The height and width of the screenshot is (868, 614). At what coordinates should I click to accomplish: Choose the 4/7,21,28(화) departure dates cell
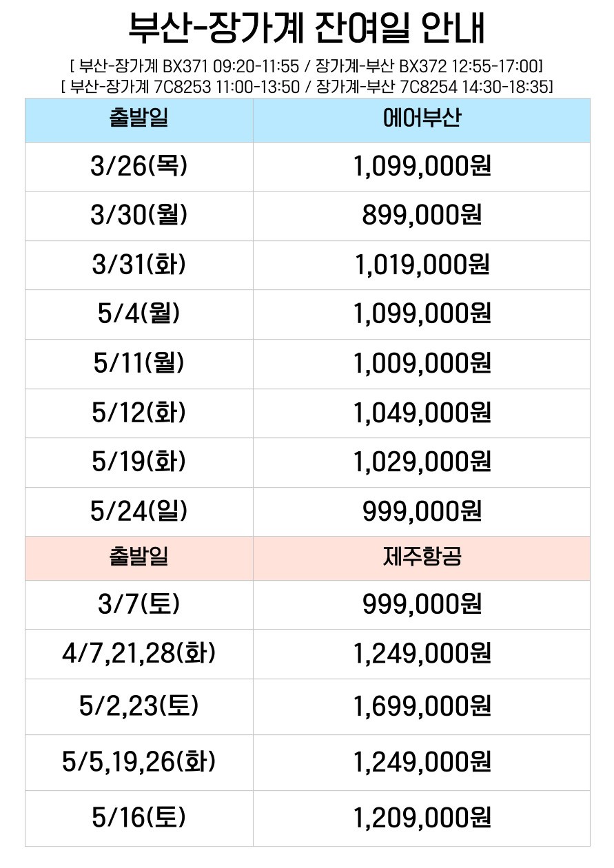[139, 653]
